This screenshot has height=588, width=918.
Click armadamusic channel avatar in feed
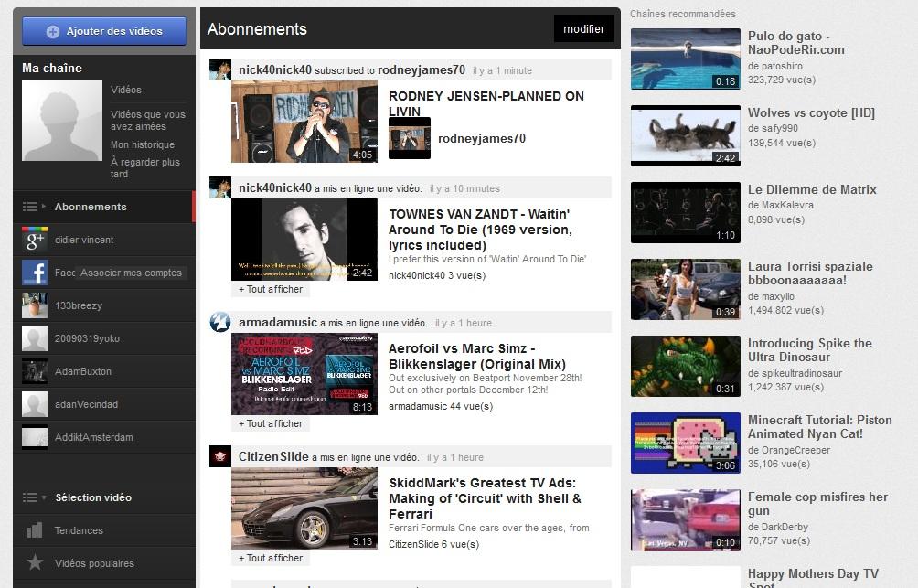tap(219, 322)
